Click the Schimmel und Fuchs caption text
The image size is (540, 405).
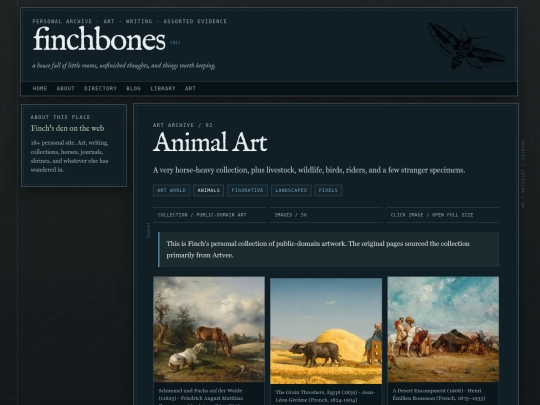tap(201, 397)
